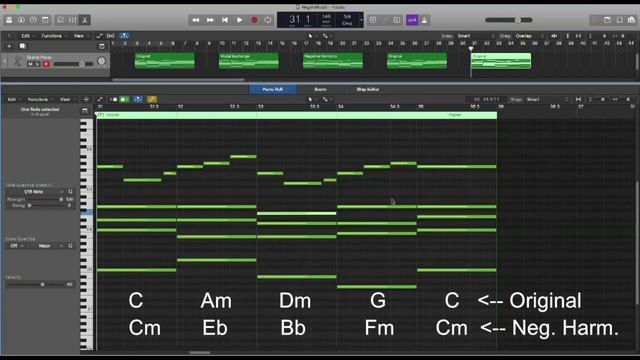Adjust the piano track volume fader
640x360 pixels.
[x=73, y=64]
